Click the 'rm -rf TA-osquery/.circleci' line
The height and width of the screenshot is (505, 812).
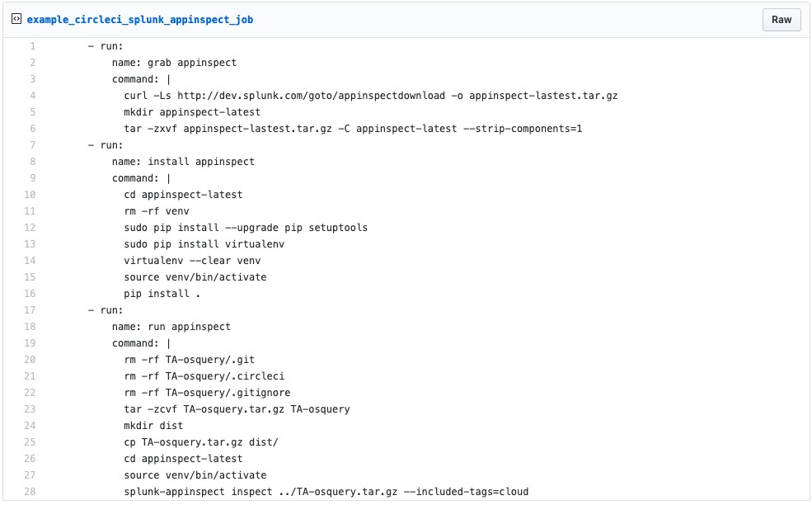[x=204, y=376]
